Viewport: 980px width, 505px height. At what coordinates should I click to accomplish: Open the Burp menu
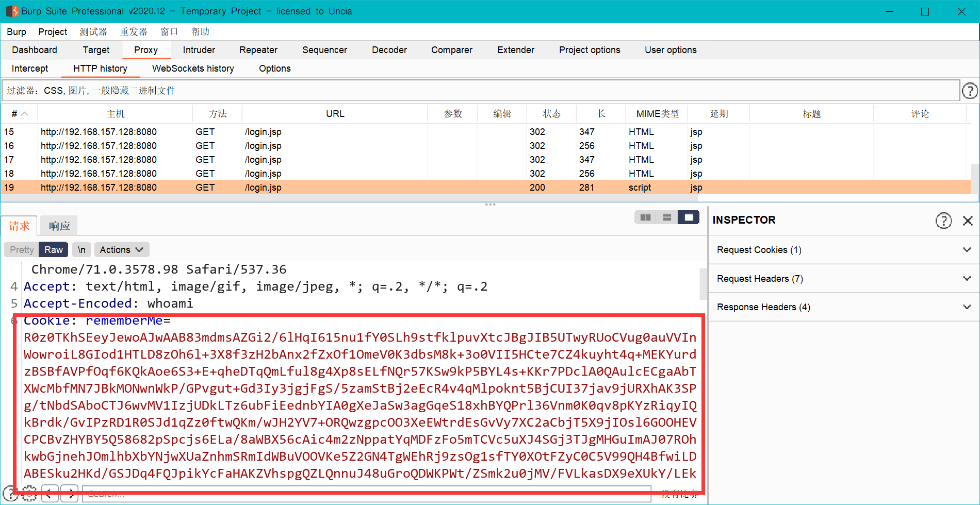coord(17,32)
